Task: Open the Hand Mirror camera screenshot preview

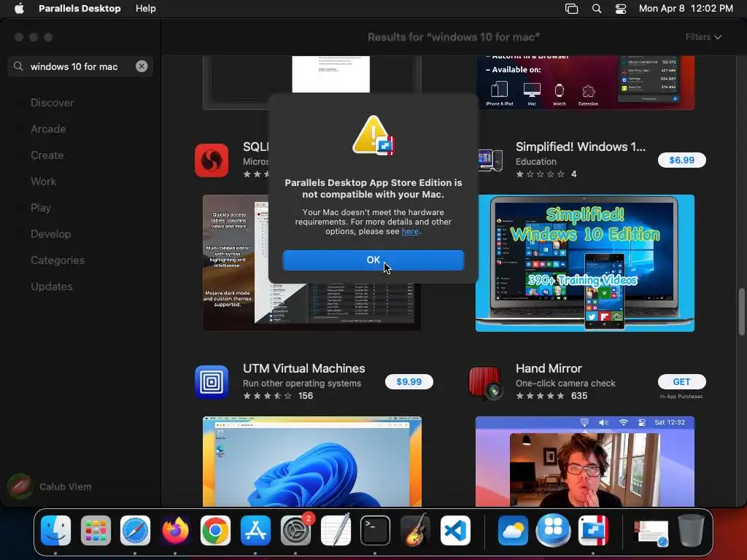Action: click(585, 462)
